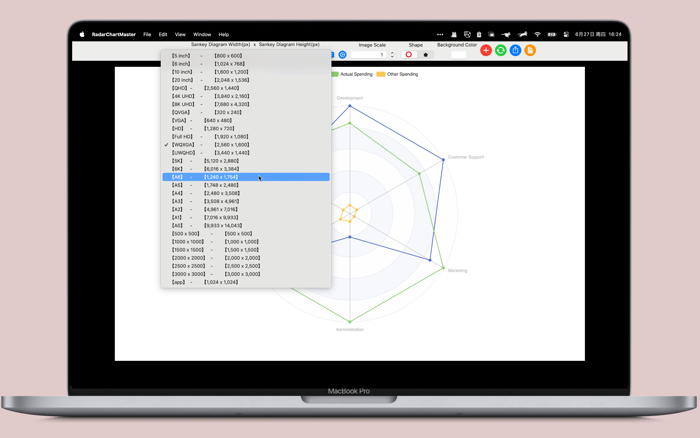Click blue data point on Customer Support axis
This screenshot has height=438, width=700.
[443, 159]
